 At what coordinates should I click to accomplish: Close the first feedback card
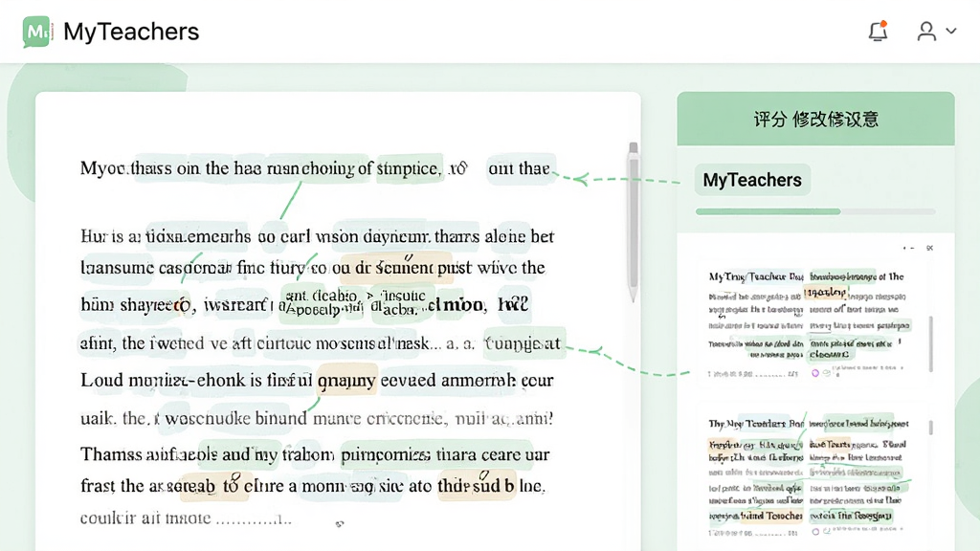click(929, 248)
